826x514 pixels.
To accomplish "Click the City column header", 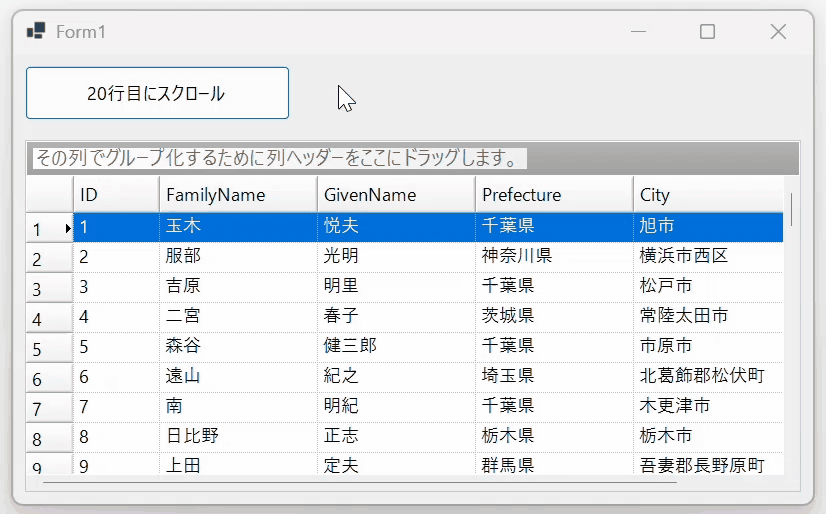I will pyautogui.click(x=708, y=195).
